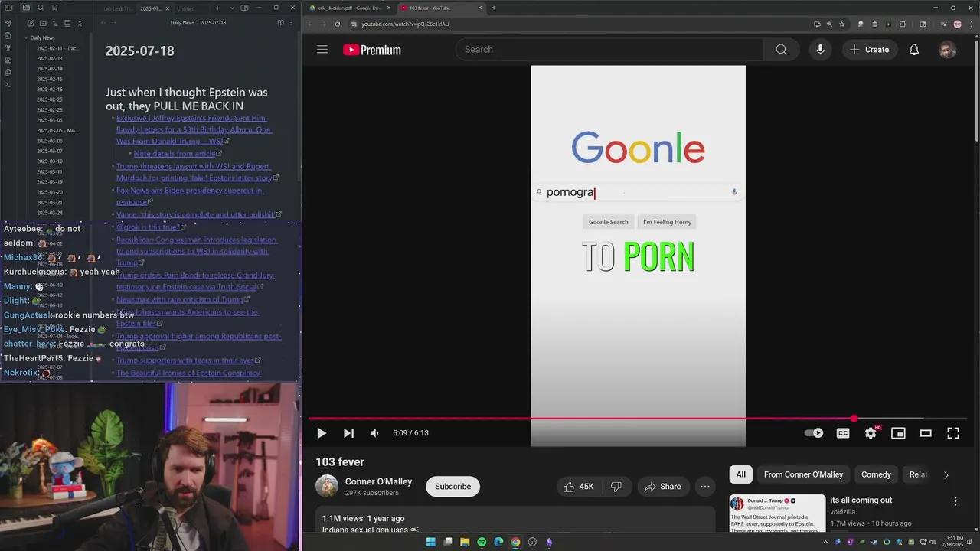
Task: Open more actions below the video
Action: (x=705, y=487)
